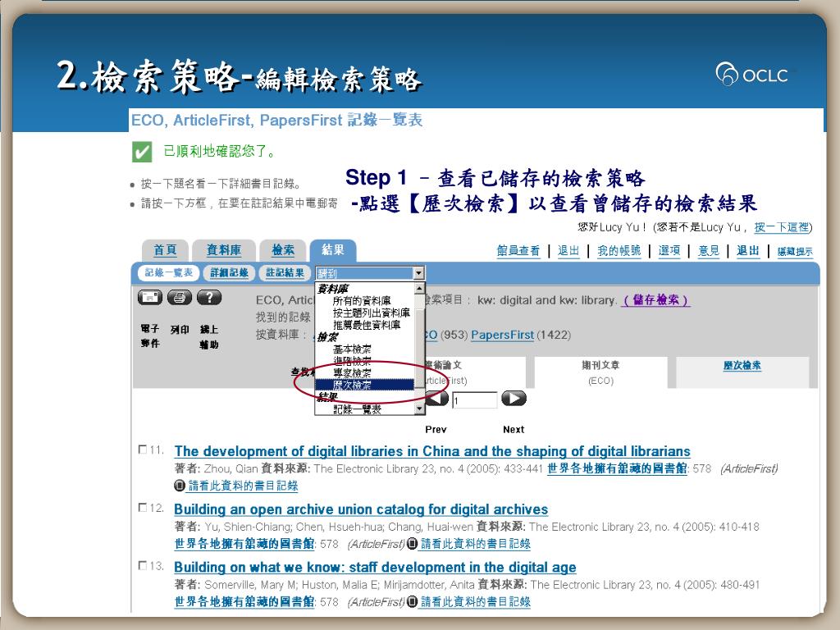Click the 我的帳號 link

(x=619, y=251)
